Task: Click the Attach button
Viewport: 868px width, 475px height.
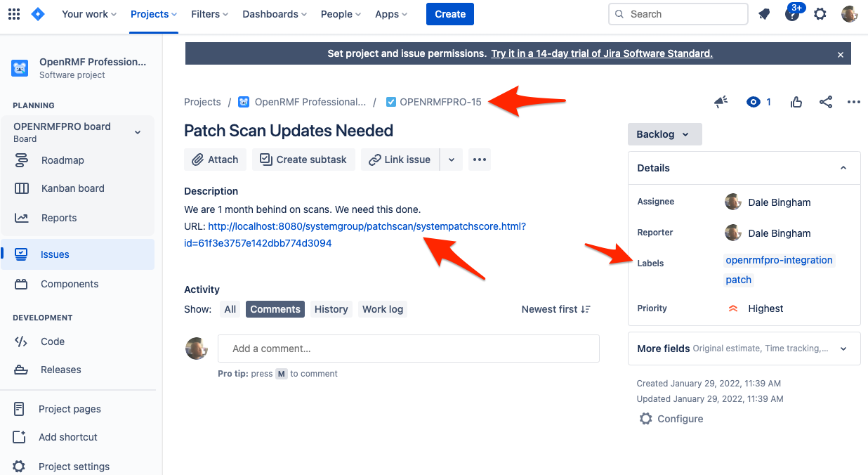Action: click(x=215, y=160)
